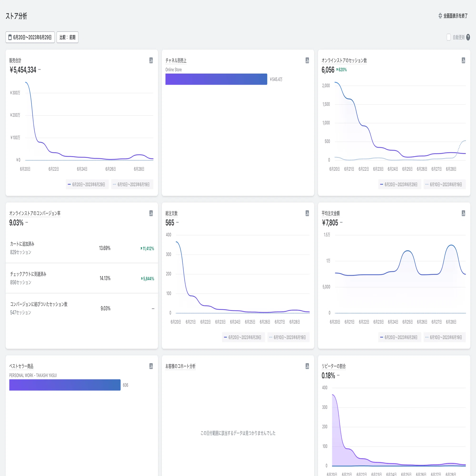476x476 pixels.
Task: Open the date range picker 6月20日〜2023年6月29日
Action: (x=30, y=37)
